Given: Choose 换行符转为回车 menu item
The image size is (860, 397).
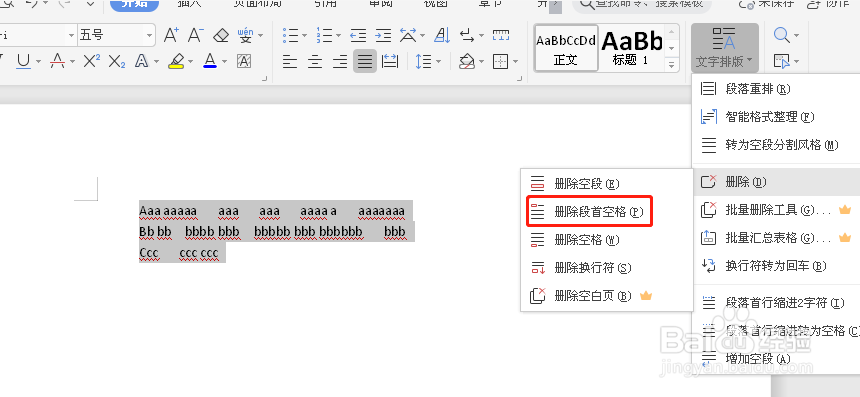Looking at the screenshot, I should (776, 266).
